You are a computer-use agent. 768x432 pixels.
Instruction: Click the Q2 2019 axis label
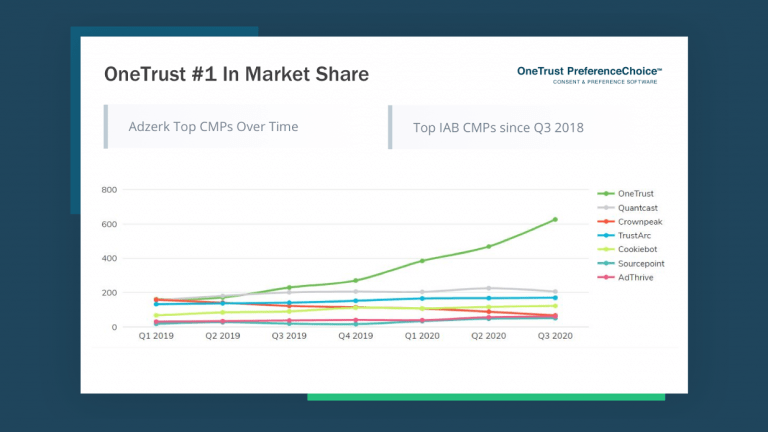[223, 336]
